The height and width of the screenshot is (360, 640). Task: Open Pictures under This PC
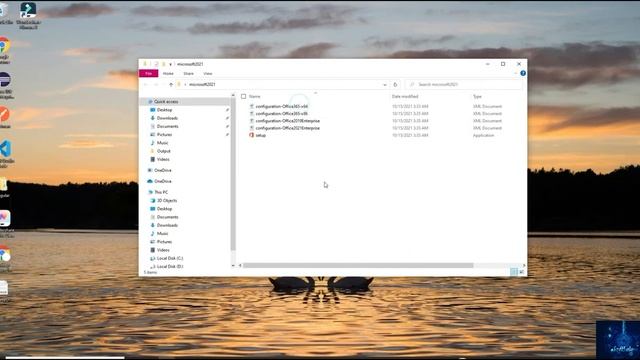(x=164, y=242)
